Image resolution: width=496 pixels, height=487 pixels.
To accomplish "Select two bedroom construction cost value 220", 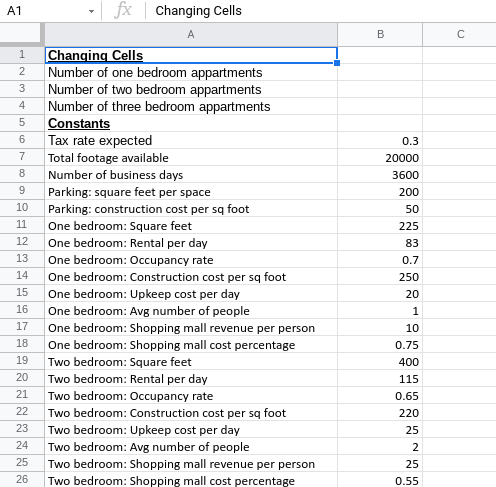I will 380,412.
